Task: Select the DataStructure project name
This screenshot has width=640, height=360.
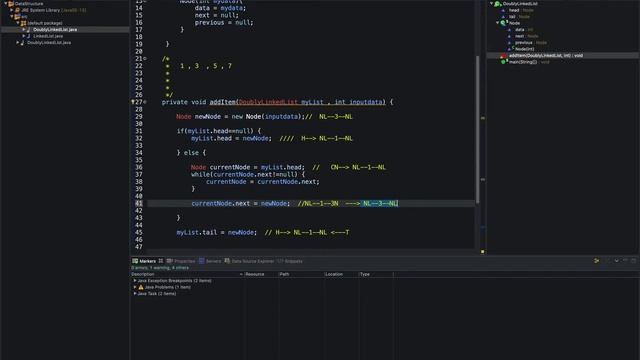Action: pyautogui.click(x=29, y=4)
